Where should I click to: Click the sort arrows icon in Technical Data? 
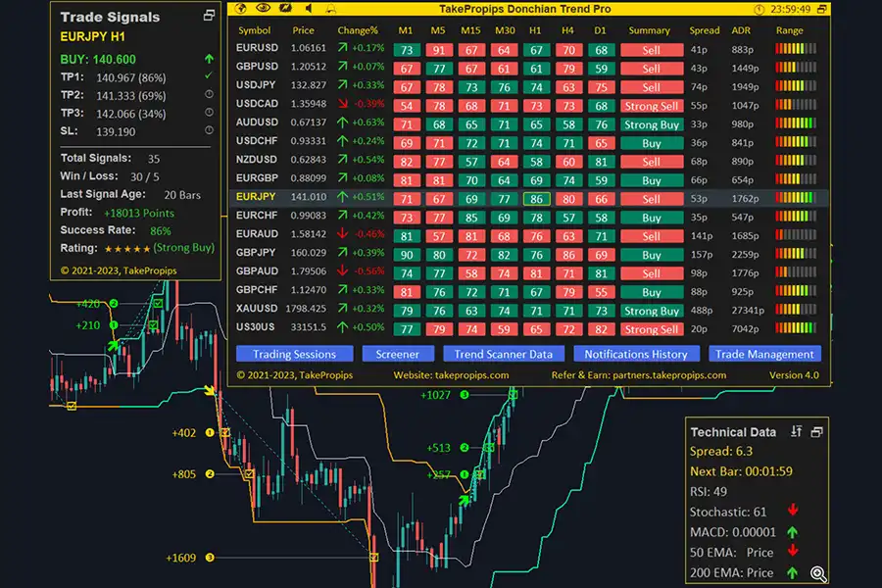click(796, 431)
